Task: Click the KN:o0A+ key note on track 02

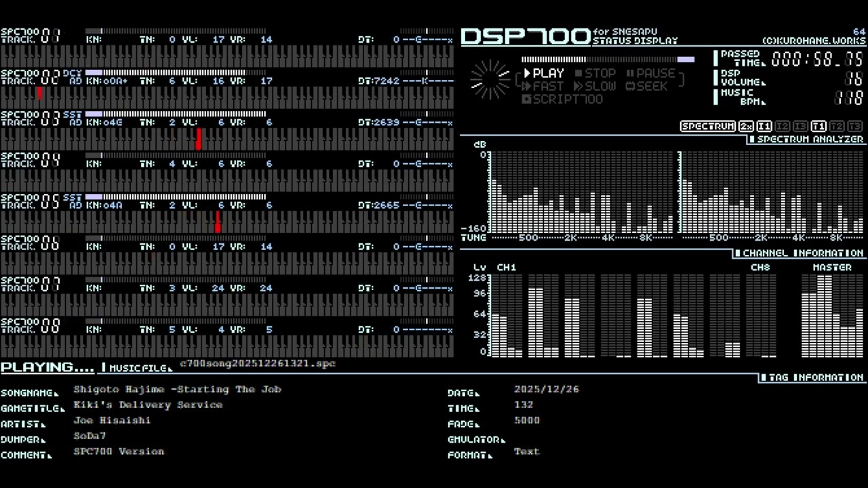Action: tap(107, 81)
